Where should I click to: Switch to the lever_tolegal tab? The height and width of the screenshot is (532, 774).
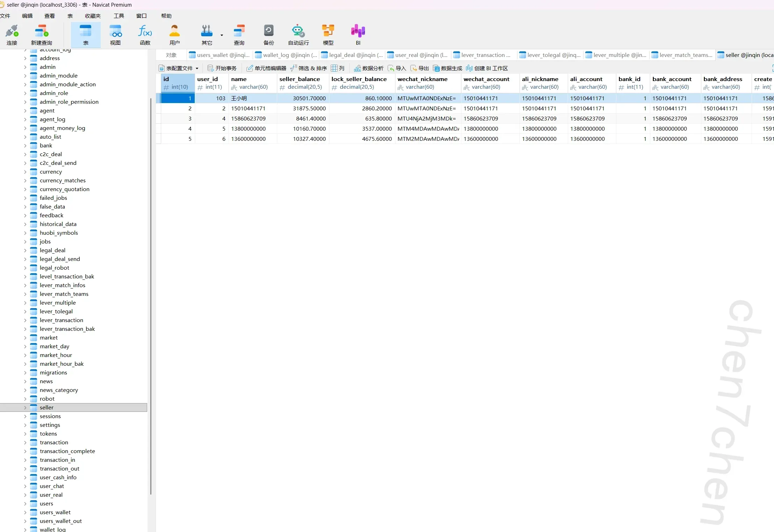pyautogui.click(x=550, y=55)
